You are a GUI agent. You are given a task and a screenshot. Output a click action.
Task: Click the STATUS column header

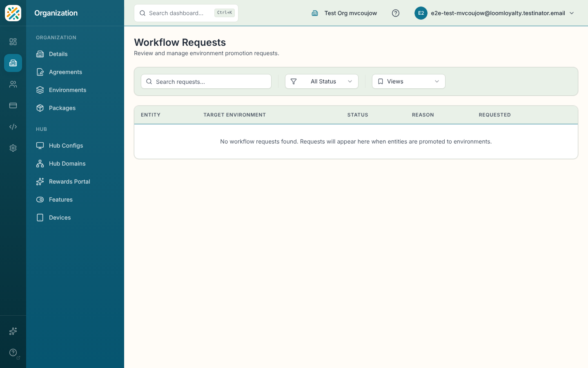358,115
